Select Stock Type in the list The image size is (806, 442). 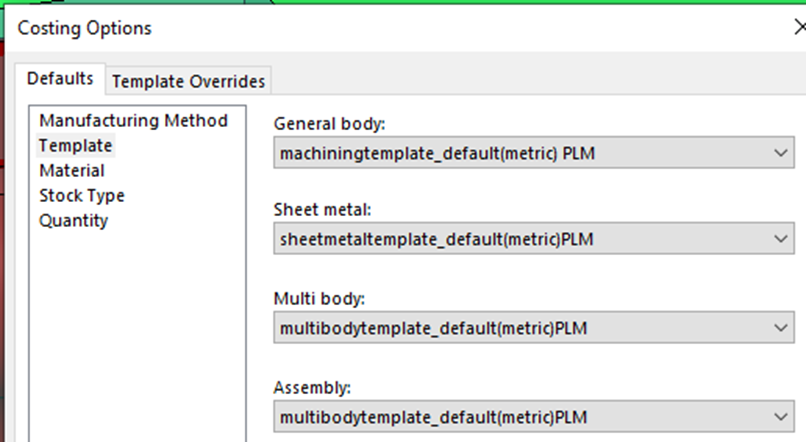tap(82, 196)
